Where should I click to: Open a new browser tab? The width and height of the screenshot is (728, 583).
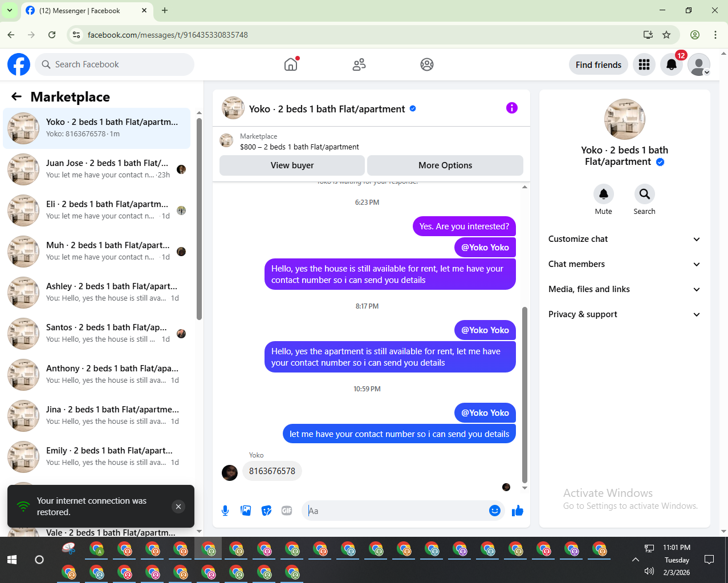click(x=165, y=10)
